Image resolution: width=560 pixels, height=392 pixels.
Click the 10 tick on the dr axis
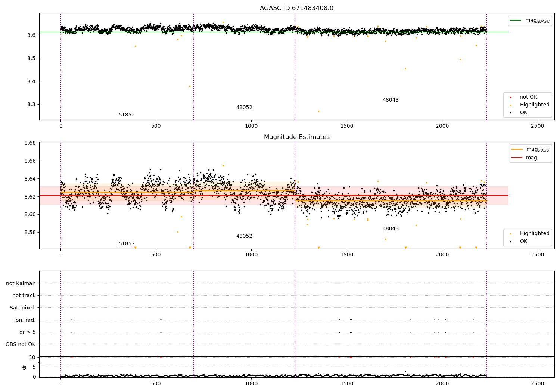coord(32,358)
